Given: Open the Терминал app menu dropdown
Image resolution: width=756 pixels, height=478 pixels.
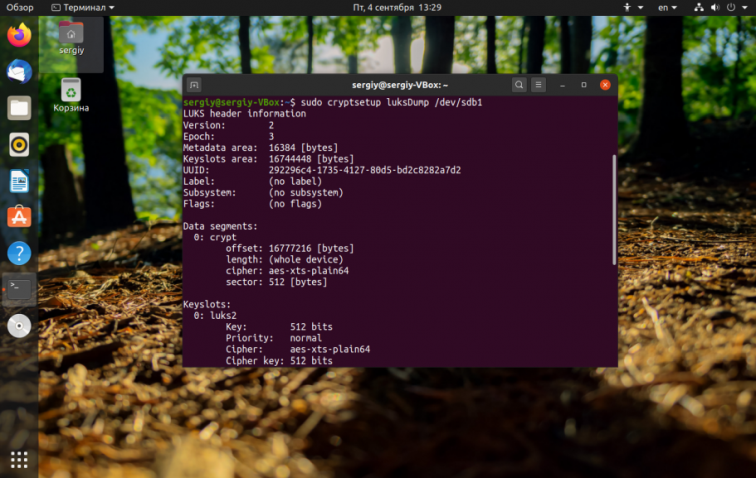Looking at the screenshot, I should point(83,7).
